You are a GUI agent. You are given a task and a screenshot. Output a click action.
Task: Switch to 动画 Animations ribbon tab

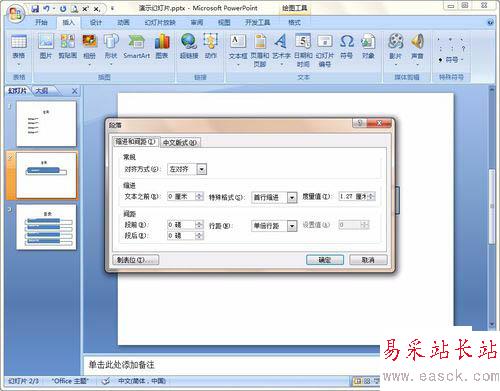tap(123, 22)
